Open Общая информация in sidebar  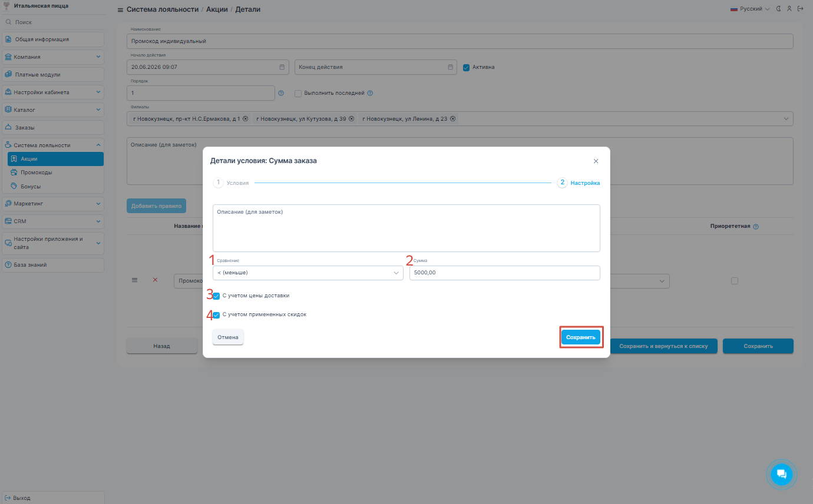[53, 39]
